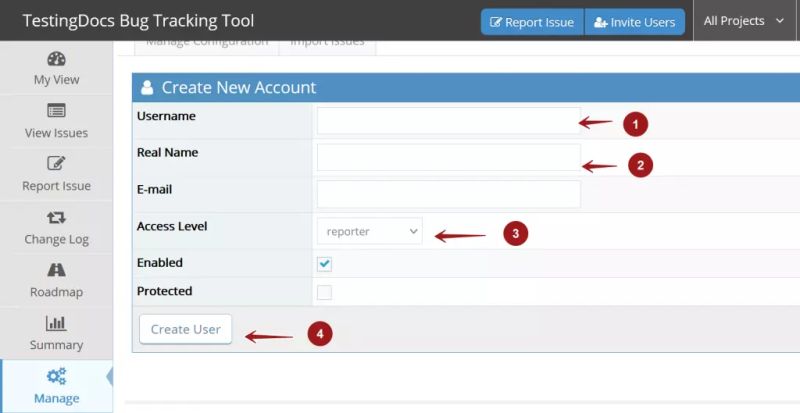This screenshot has width=800, height=413.
Task: Click TestingDocs Bug Tracking Tool title
Action: point(138,21)
